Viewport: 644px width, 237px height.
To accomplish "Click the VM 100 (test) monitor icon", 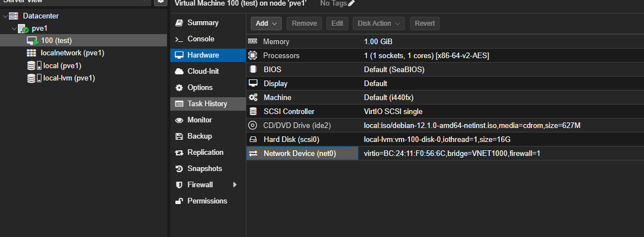I will (x=32, y=41).
